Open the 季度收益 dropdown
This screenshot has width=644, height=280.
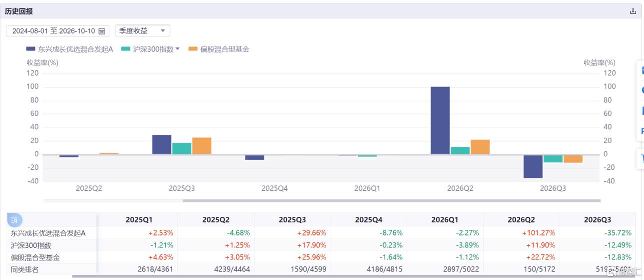point(142,31)
